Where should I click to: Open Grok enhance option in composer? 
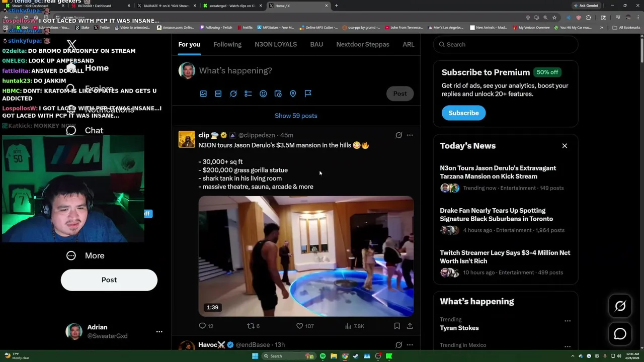click(233, 94)
